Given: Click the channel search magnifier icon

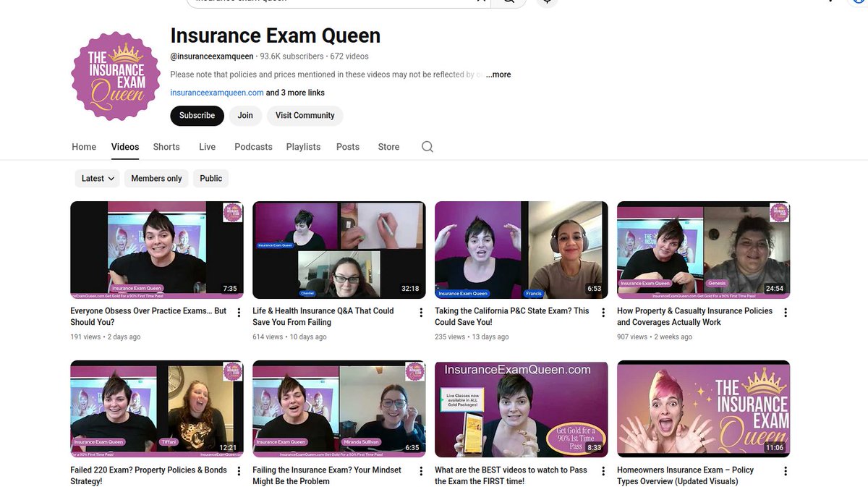Looking at the screenshot, I should 427,147.
